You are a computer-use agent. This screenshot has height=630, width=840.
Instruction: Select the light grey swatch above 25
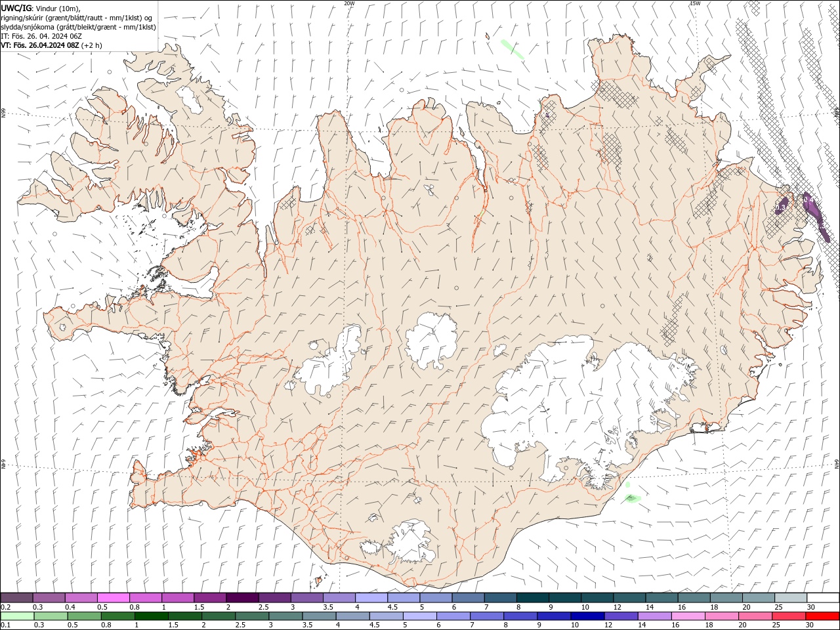point(791,597)
